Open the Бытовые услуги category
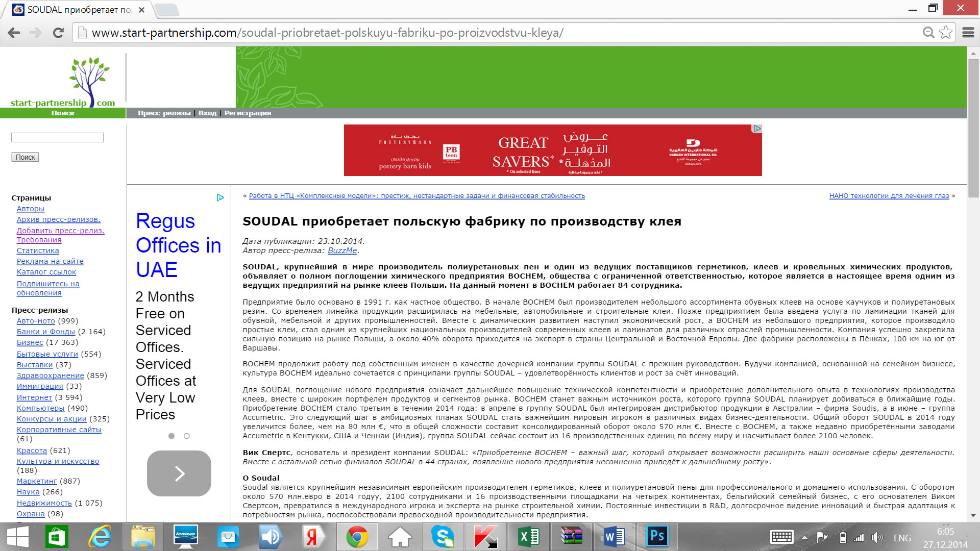The width and height of the screenshot is (980, 551). click(x=47, y=354)
